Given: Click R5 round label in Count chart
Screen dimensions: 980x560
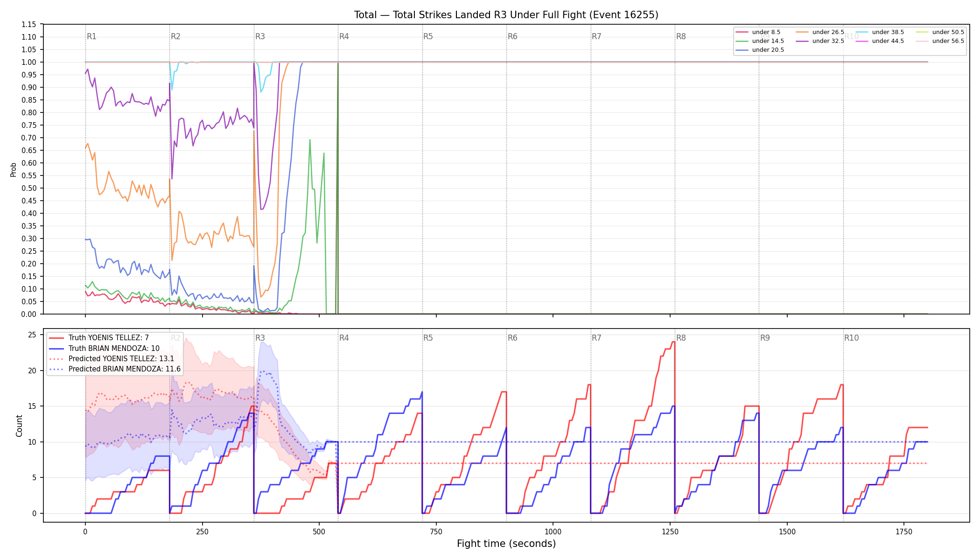Looking at the screenshot, I should 428,338.
